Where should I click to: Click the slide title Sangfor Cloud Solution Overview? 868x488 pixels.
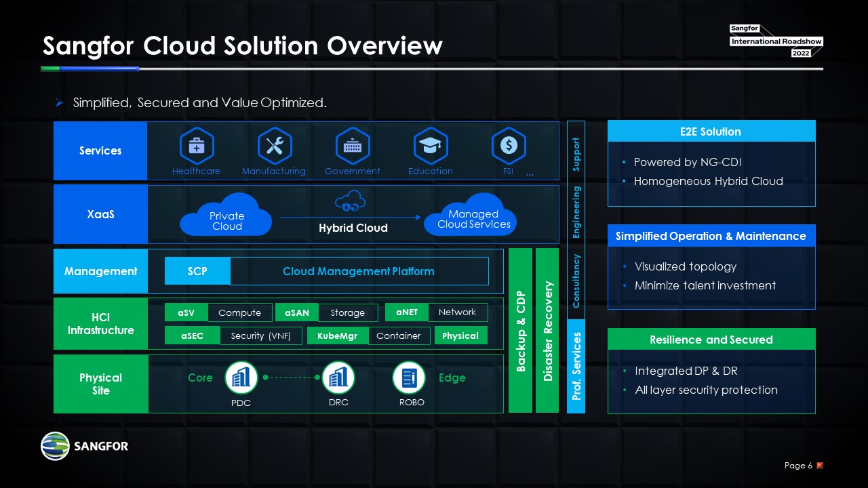(243, 46)
